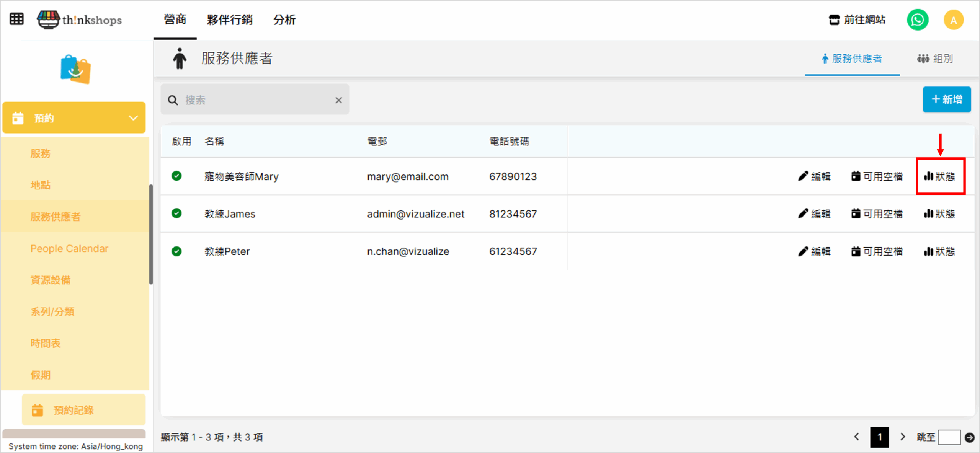Open People Calendar sidebar link
The width and height of the screenshot is (980, 453).
coord(69,249)
